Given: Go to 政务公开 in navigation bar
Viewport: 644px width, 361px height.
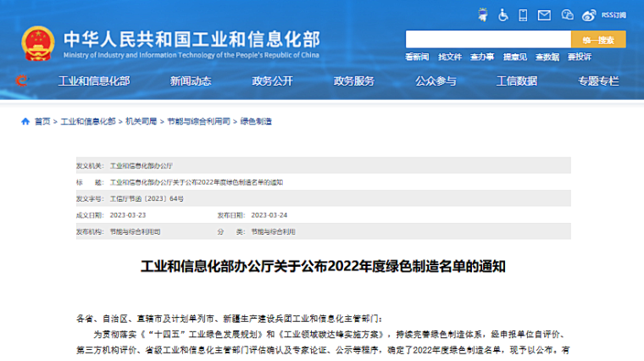Looking at the screenshot, I should [x=272, y=81].
